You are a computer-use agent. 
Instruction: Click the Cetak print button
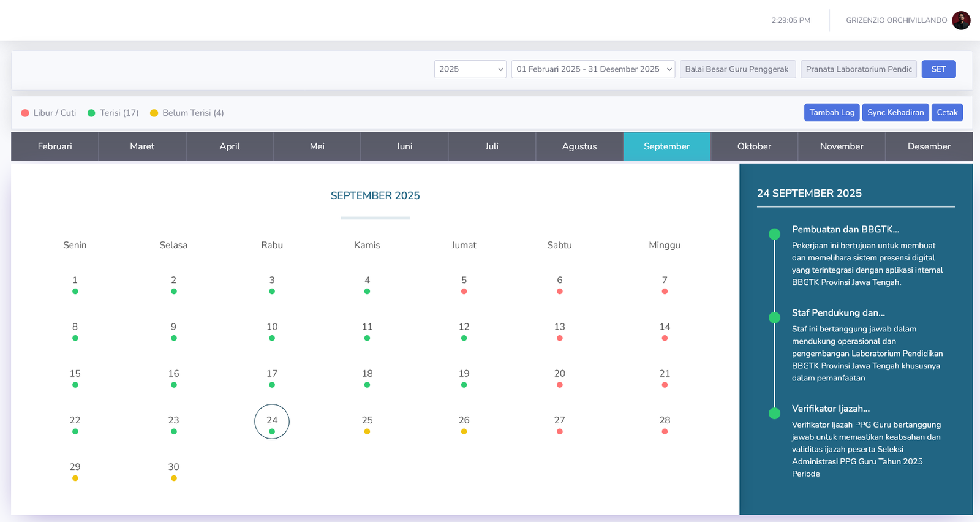point(946,113)
